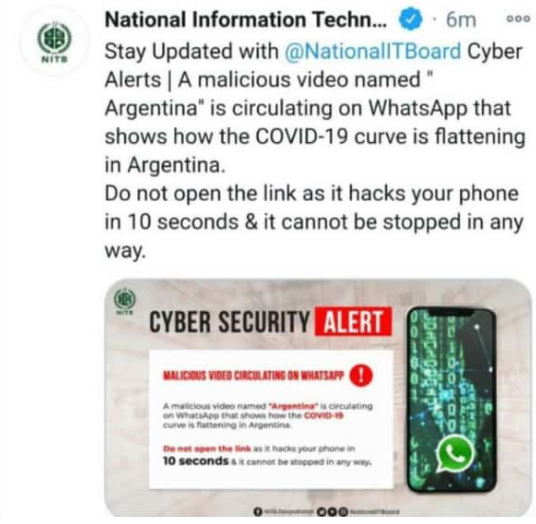The width and height of the screenshot is (536, 524).
Task: Click the WhatsApp logo on the phone
Action: tap(455, 454)
